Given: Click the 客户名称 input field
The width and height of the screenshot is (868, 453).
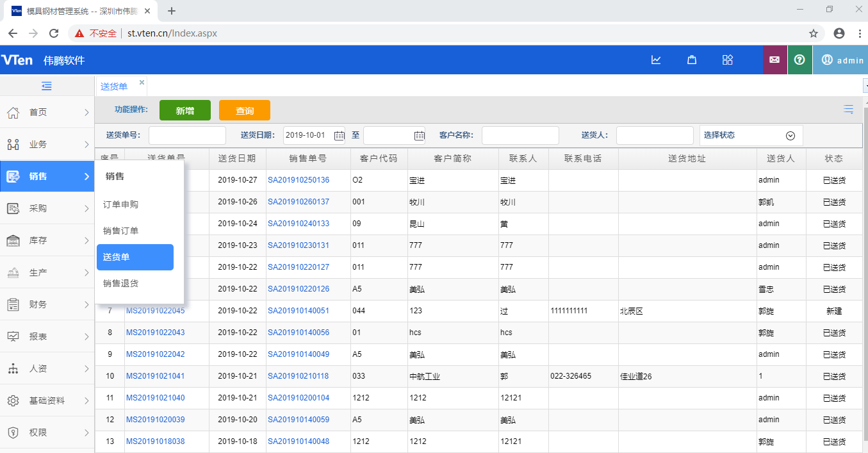Looking at the screenshot, I should click(x=520, y=135).
